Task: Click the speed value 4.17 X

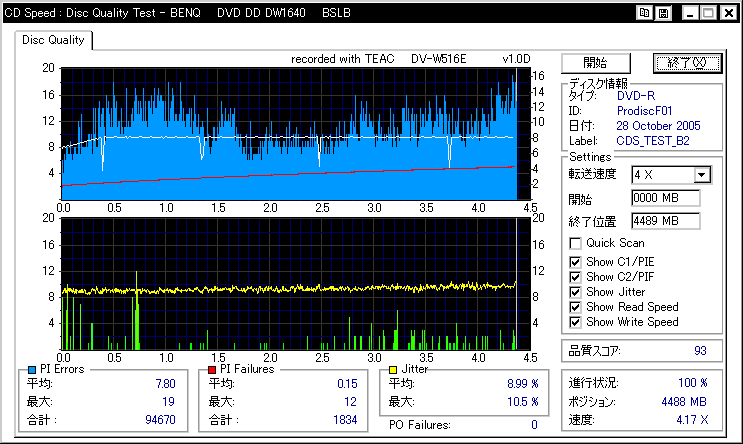Action: click(692, 420)
